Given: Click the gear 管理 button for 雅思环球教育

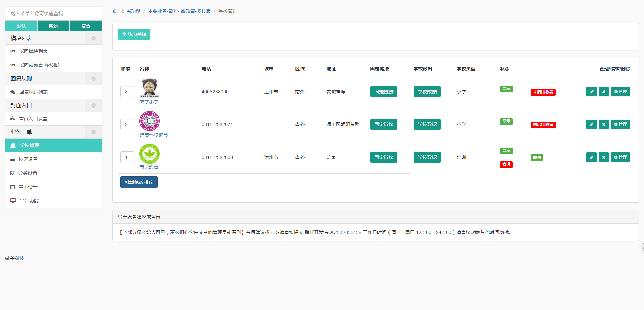Looking at the screenshot, I should [x=620, y=124].
